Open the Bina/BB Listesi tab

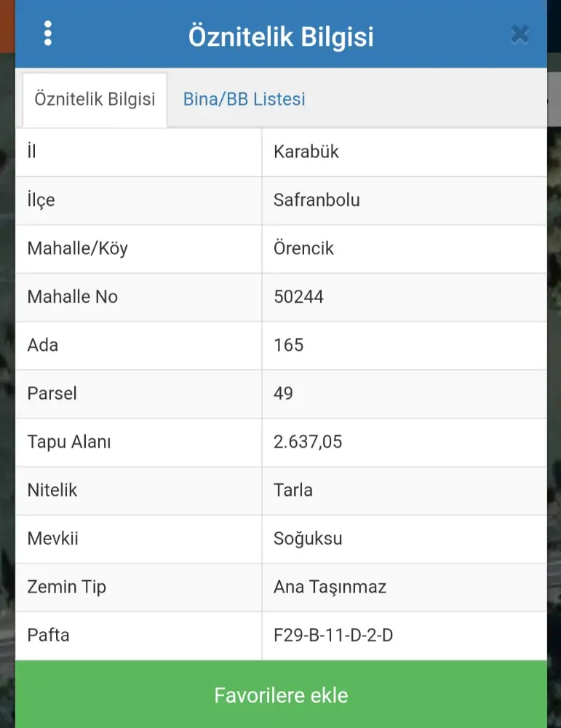pos(244,100)
